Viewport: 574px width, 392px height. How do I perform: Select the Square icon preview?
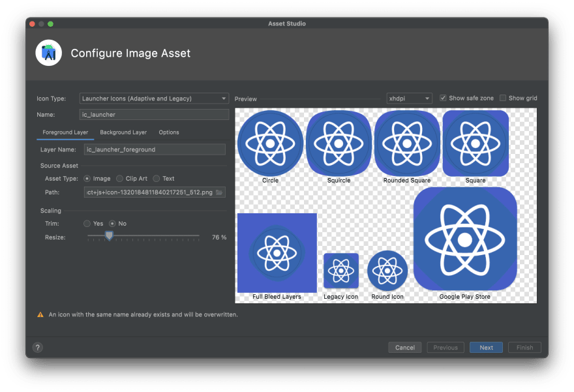coord(476,143)
